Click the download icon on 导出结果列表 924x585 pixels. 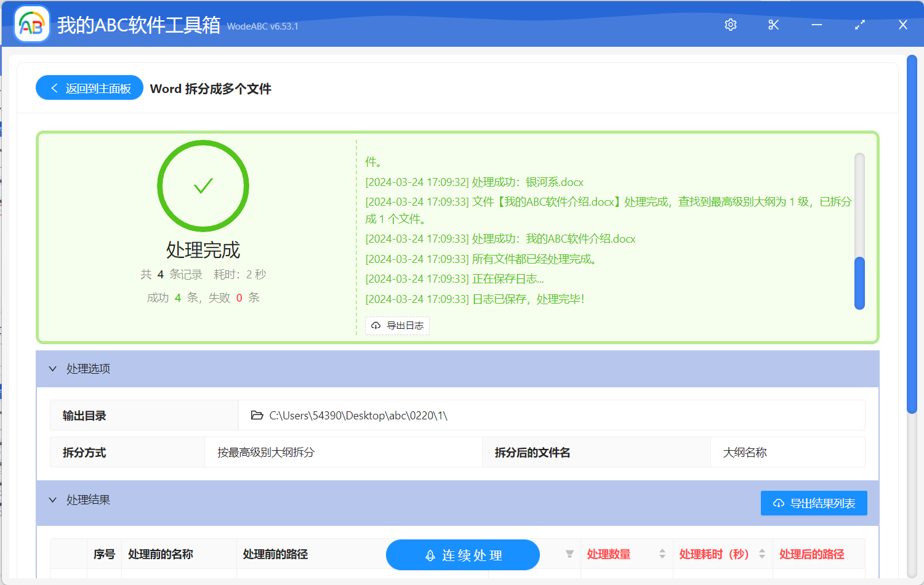pyautogui.click(x=778, y=503)
